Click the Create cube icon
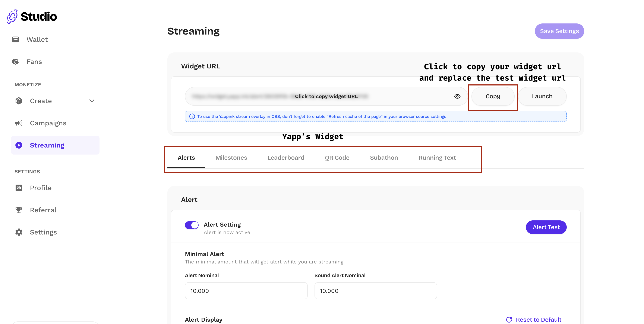The image size is (644, 324). click(19, 101)
